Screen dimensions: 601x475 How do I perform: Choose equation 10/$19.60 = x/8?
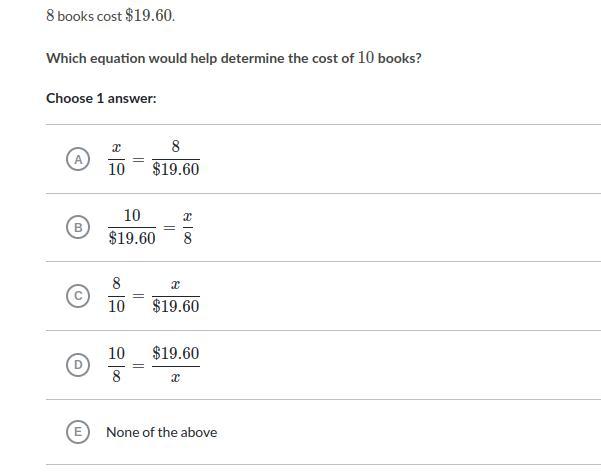pos(151,227)
